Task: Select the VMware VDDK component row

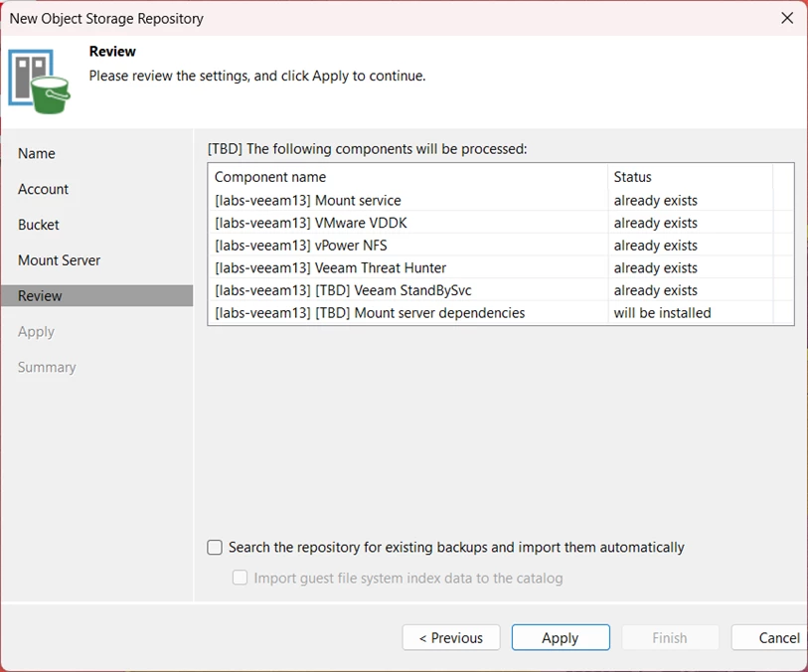Action: coord(500,223)
